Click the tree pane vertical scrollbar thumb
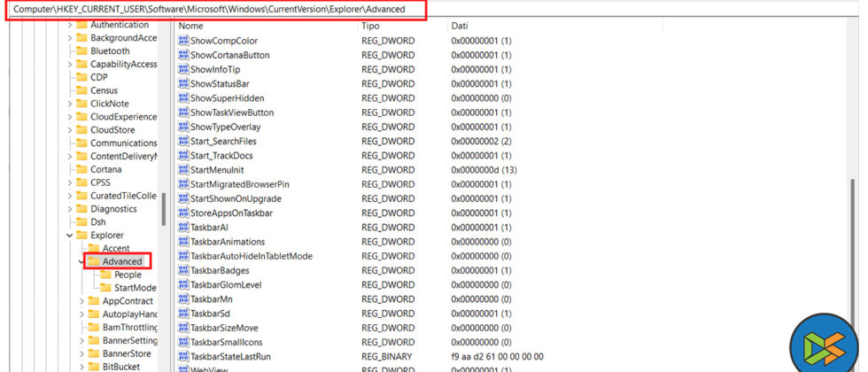Image resolution: width=868 pixels, height=372 pixels. click(164, 209)
